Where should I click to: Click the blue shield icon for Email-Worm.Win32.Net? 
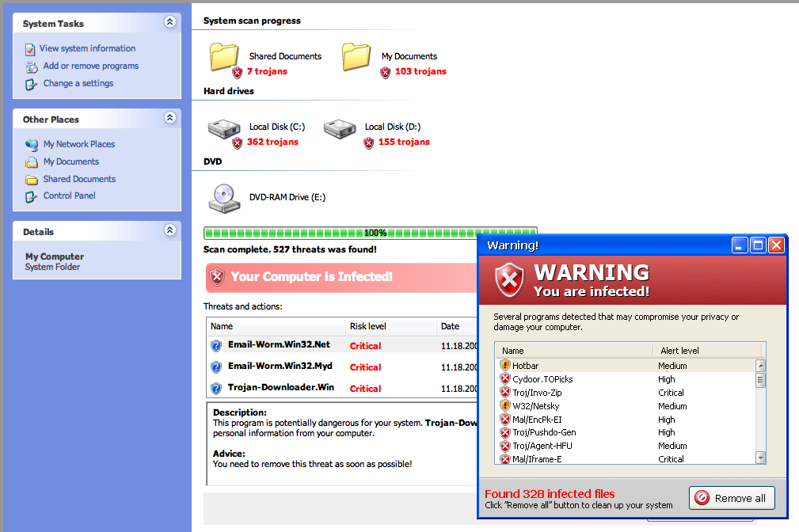216,346
